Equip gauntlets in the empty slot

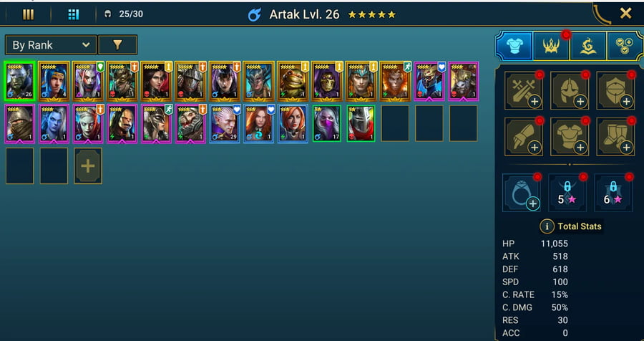(x=524, y=137)
